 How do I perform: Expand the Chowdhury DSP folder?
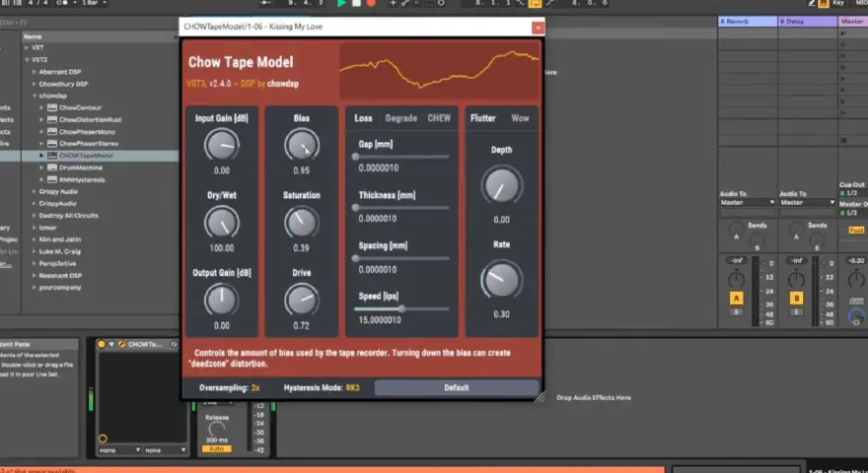35,84
